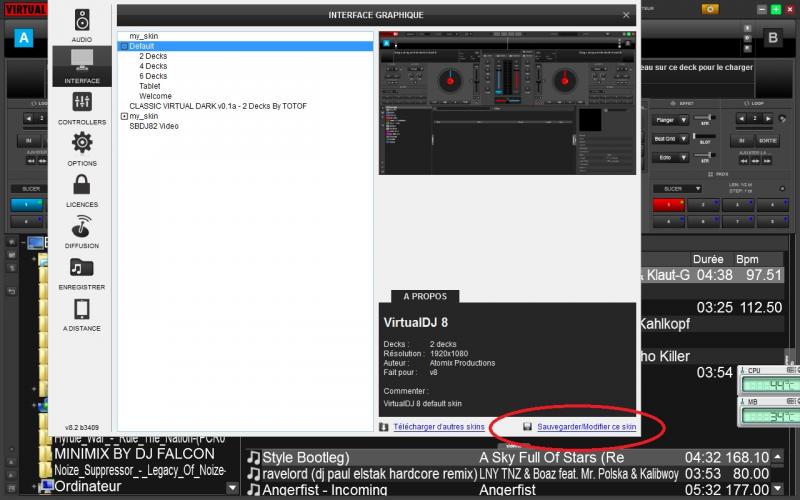Click the track list scroll-down arrow
The height and width of the screenshot is (500, 800).
pos(778,489)
